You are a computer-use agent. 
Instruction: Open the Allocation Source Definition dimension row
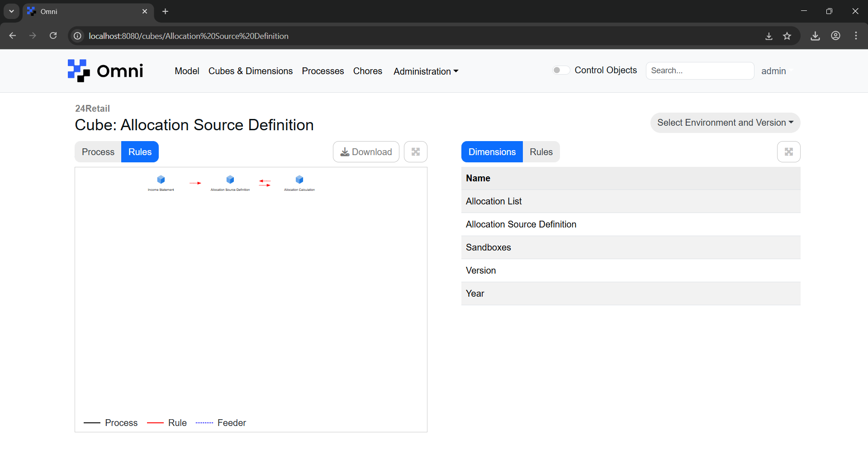(631, 224)
